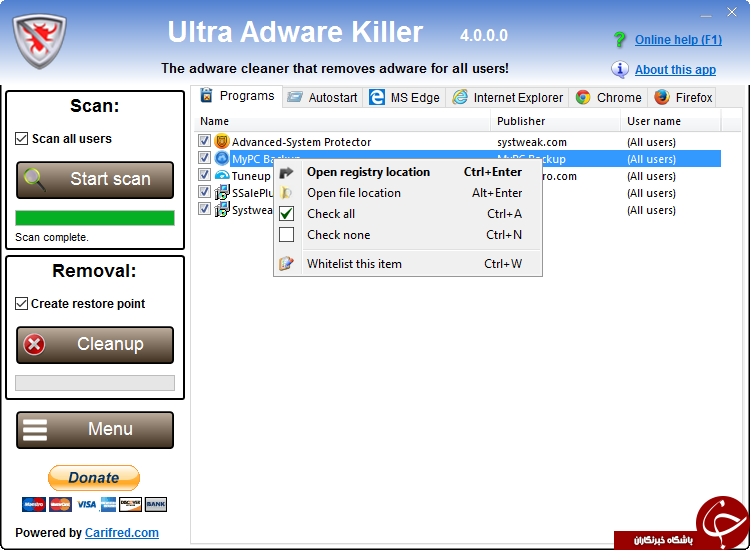
Task: Switch to the Firefox tab
Action: [x=683, y=98]
